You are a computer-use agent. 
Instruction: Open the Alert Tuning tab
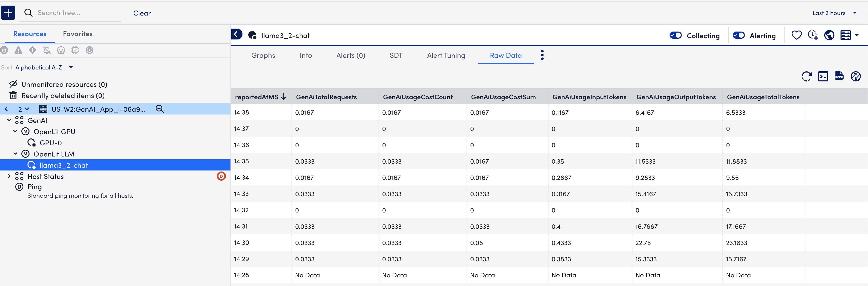[446, 55]
